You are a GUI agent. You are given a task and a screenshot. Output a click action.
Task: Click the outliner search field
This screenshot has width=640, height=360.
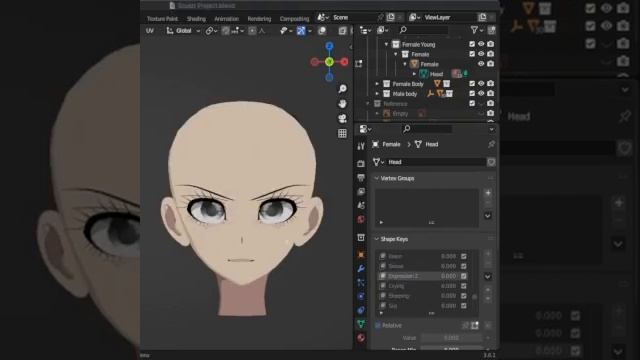click(424, 30)
